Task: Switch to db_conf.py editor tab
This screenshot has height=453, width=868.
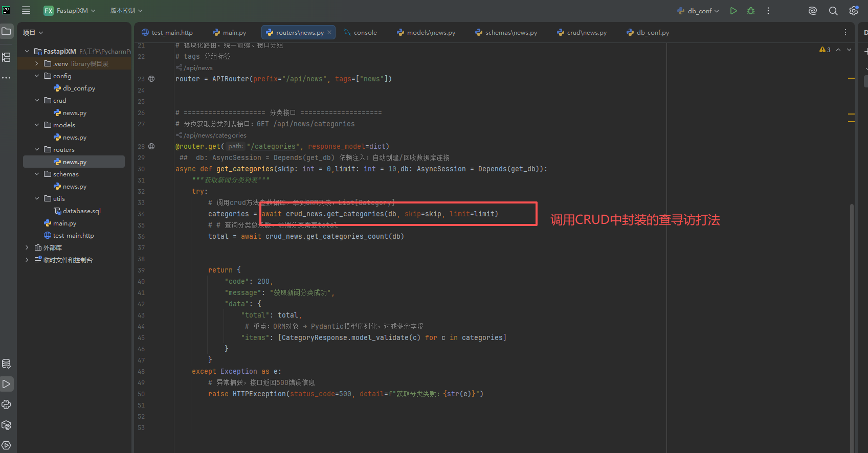Action: pyautogui.click(x=648, y=32)
